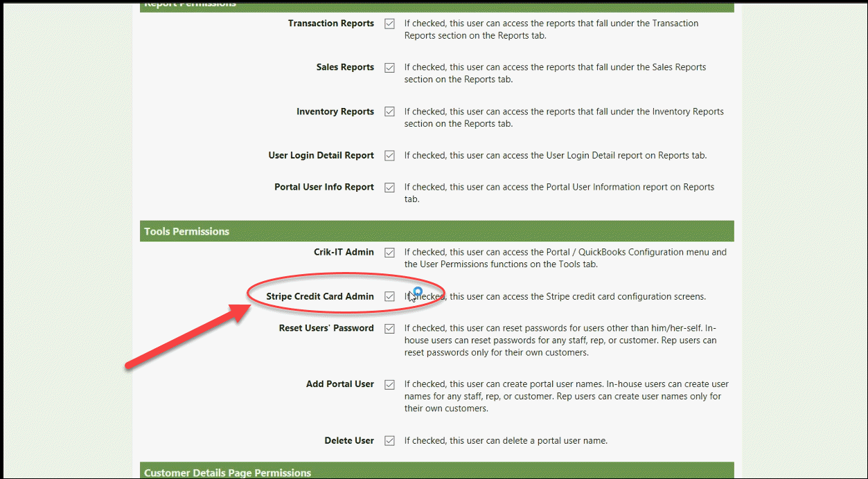The height and width of the screenshot is (479, 868).
Task: Click the bold 'Stripe Credit Card Admin' label
Action: 319,296
